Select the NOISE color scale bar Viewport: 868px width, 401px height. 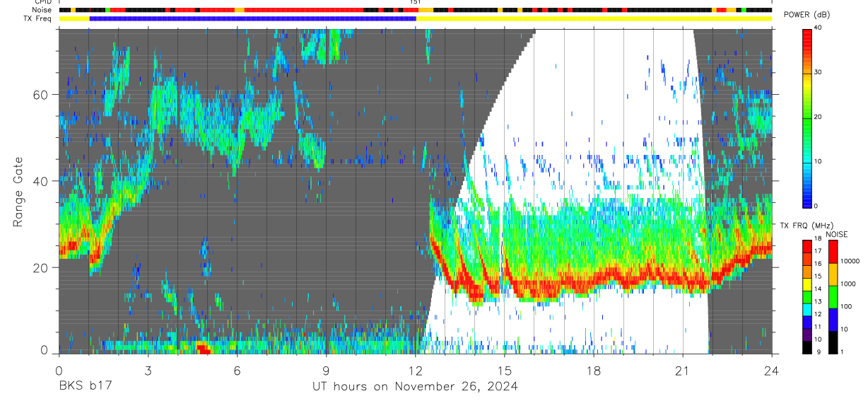click(x=833, y=297)
